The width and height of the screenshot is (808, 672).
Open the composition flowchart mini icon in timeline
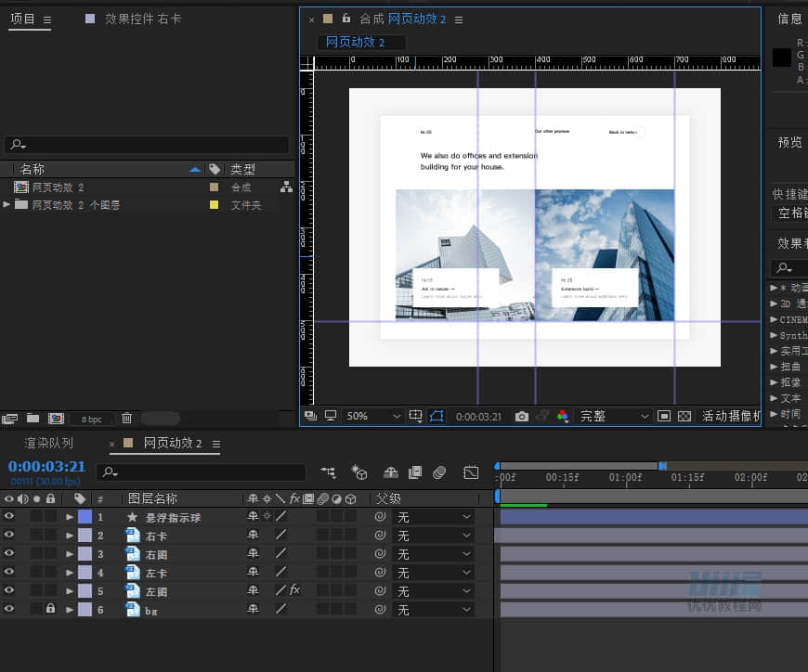[328, 472]
